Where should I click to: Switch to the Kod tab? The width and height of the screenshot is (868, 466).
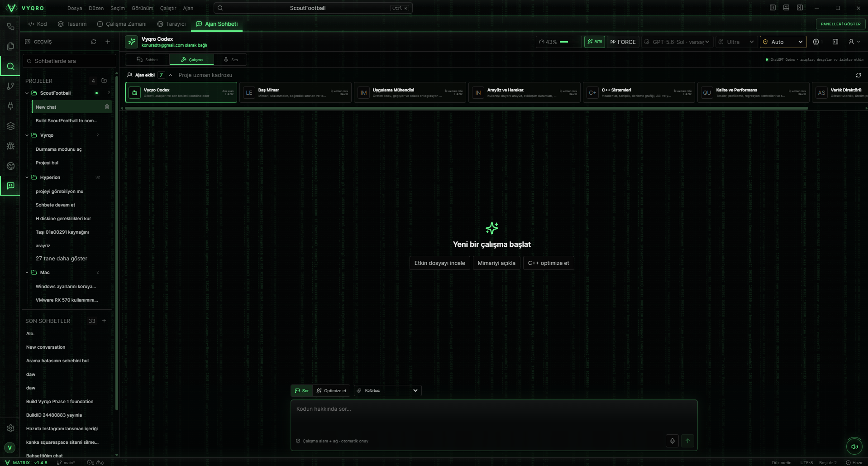click(38, 24)
